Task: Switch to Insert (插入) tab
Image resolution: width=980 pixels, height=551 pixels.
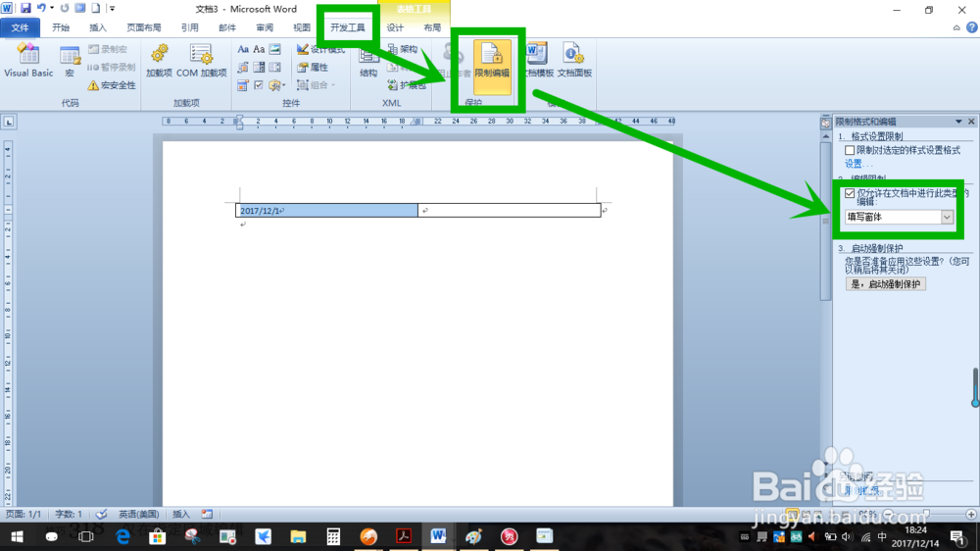Action: [97, 27]
